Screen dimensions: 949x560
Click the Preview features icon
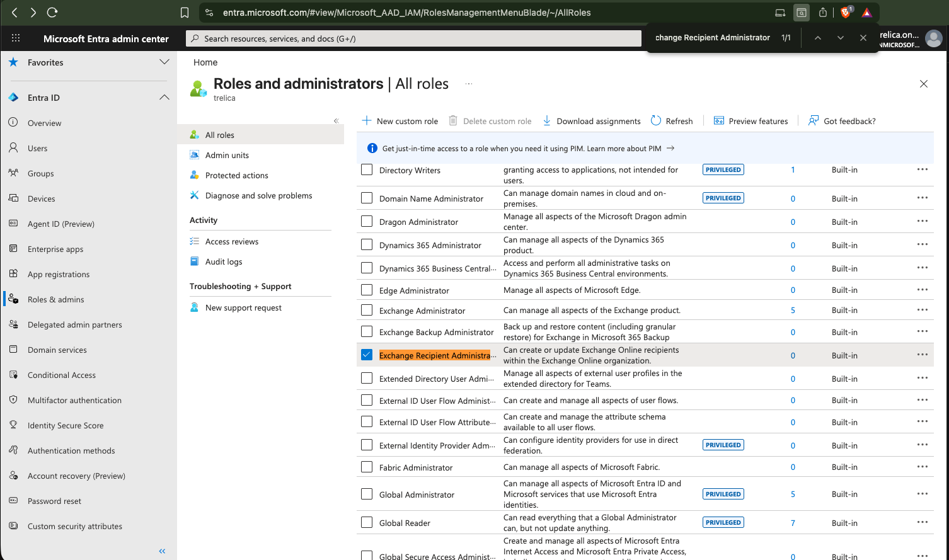click(x=719, y=120)
